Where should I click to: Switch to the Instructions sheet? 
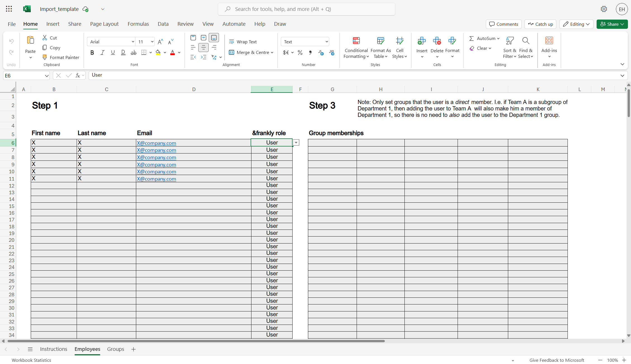[54, 349]
